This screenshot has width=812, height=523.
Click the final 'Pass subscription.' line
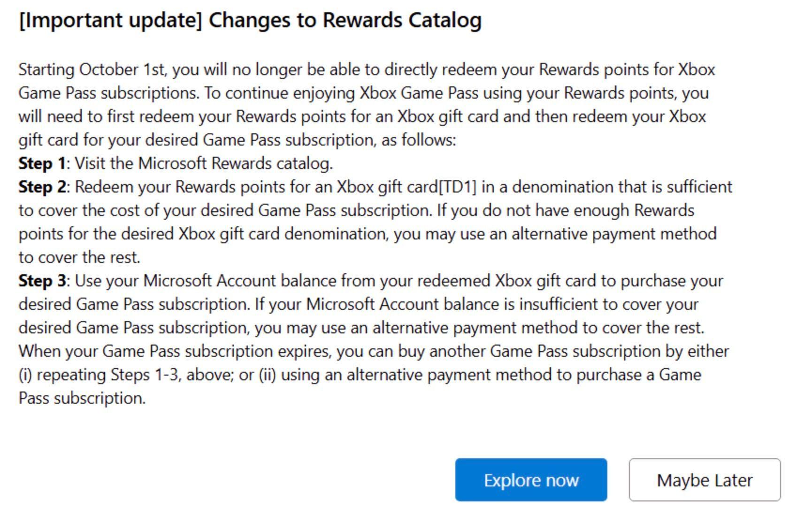[82, 398]
